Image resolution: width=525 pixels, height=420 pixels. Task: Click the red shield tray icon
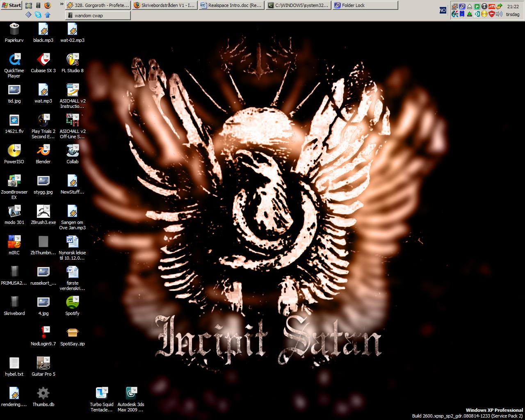(x=492, y=14)
